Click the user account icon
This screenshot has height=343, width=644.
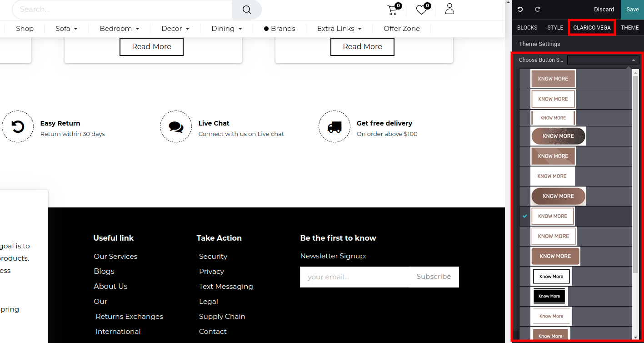(x=449, y=9)
